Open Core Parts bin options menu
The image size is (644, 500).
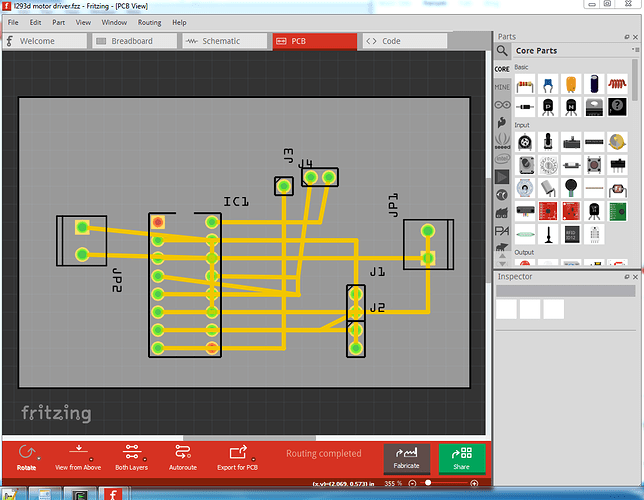pos(635,50)
